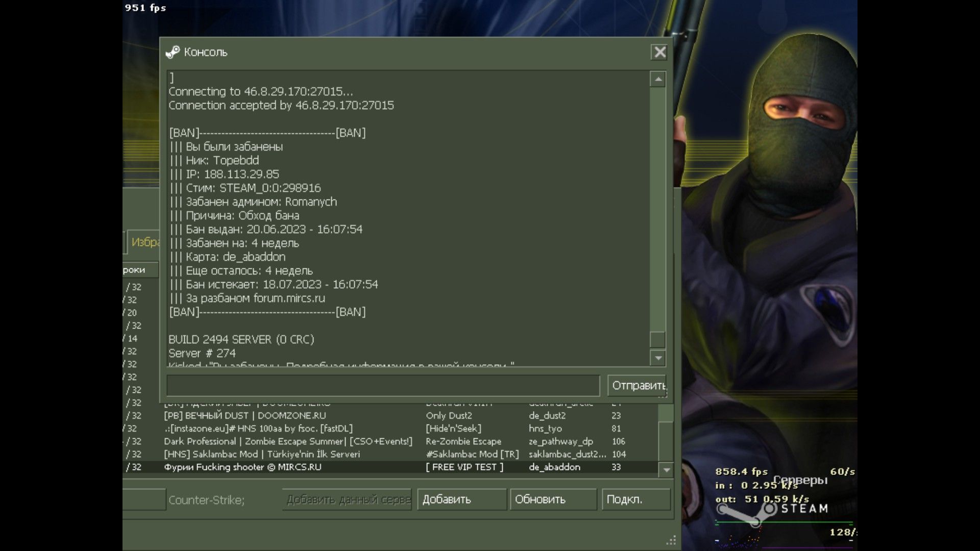This screenshot has width=980, height=551.
Task: Click the Counter-Strike; filter text
Action: coord(206,500)
